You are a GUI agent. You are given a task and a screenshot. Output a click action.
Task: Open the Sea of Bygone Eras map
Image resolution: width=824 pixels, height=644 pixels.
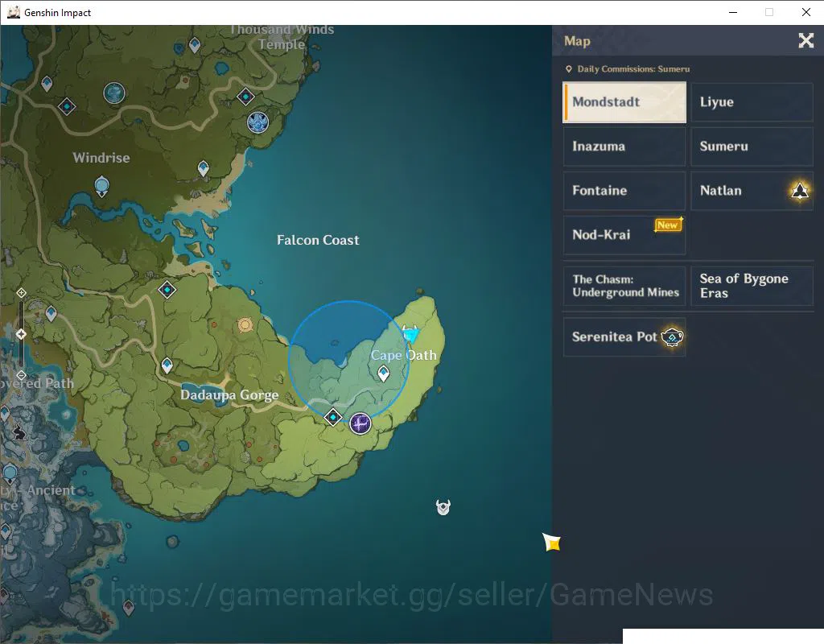click(752, 286)
